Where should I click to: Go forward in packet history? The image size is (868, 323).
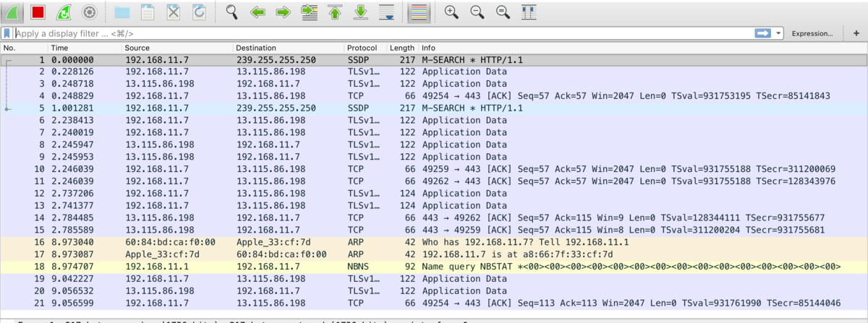click(283, 12)
